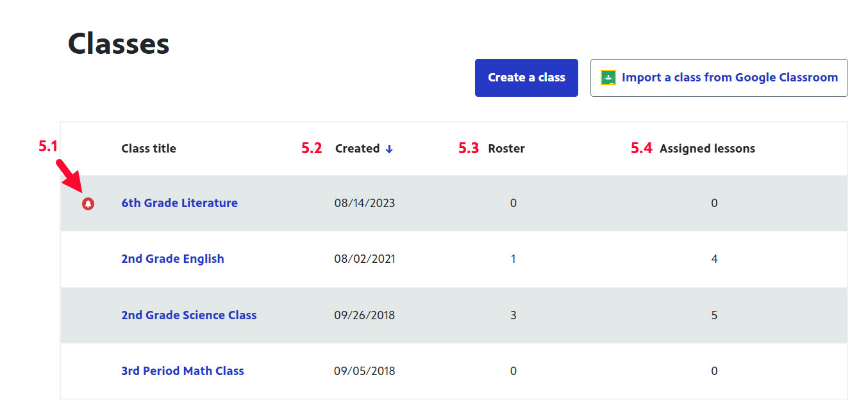Image resolution: width=868 pixels, height=400 pixels.
Task: Import a class from Google Classroom
Action: click(x=729, y=78)
